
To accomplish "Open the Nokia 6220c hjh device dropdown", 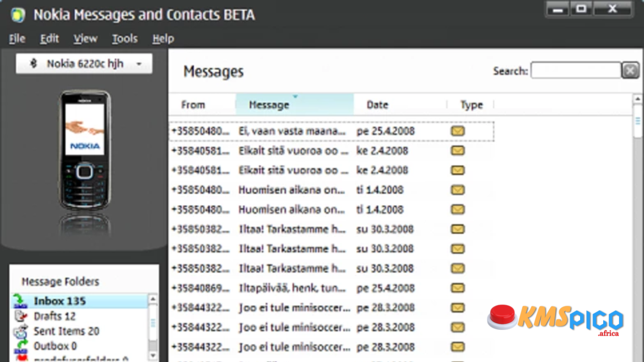I will (84, 64).
